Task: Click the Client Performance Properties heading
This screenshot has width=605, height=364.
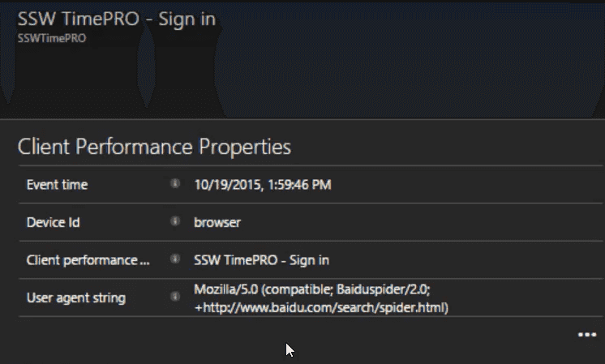Action: click(x=154, y=147)
